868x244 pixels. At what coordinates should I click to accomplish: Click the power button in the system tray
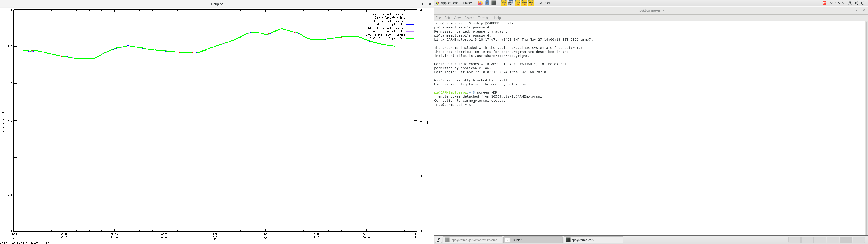(x=863, y=3)
